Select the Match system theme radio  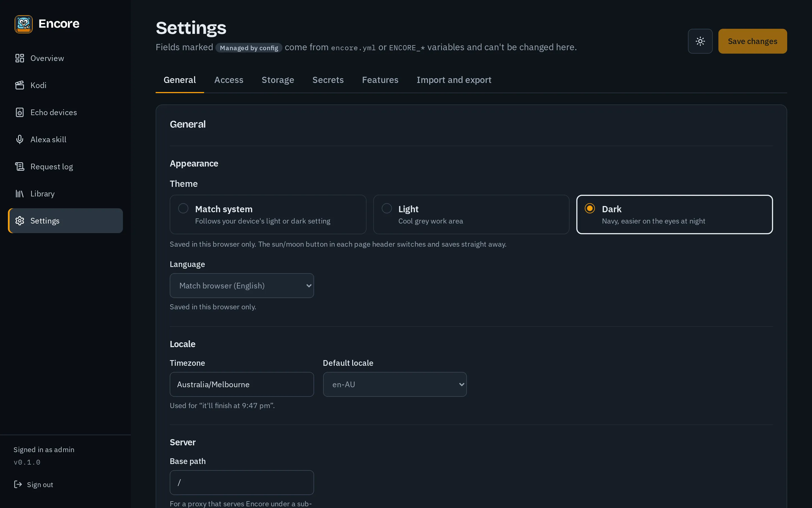[183, 208]
